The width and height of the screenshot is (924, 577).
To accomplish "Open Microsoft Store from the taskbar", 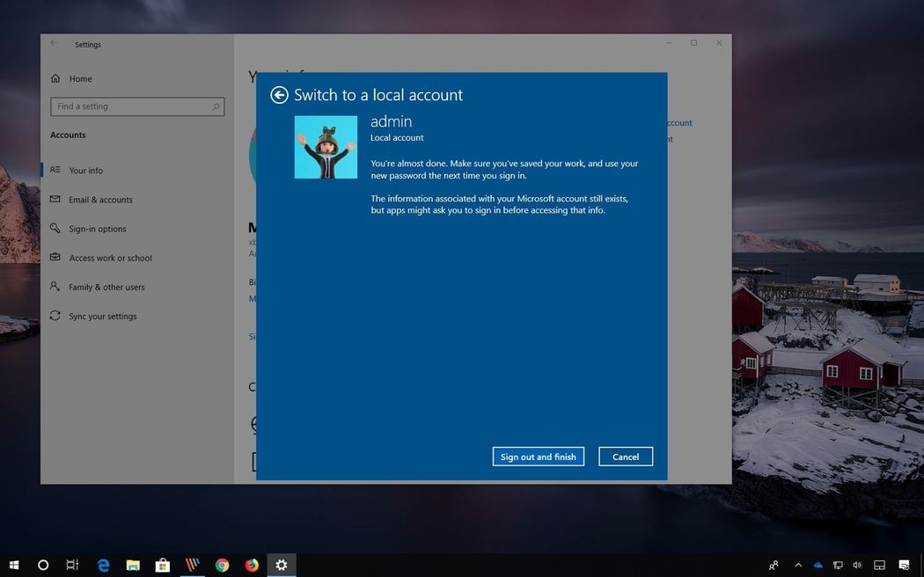I will tap(163, 565).
